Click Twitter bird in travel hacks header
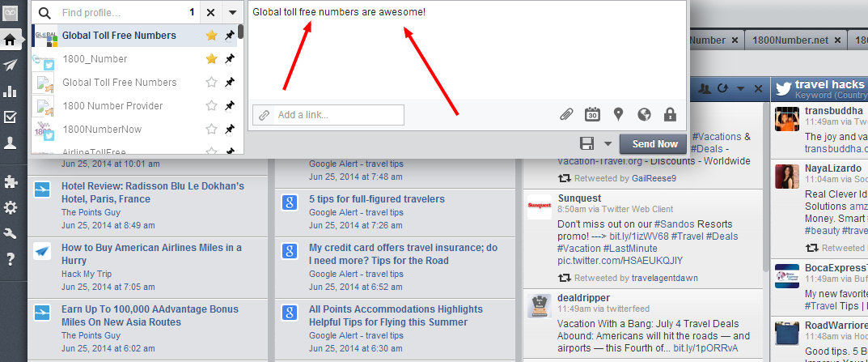 tap(783, 88)
